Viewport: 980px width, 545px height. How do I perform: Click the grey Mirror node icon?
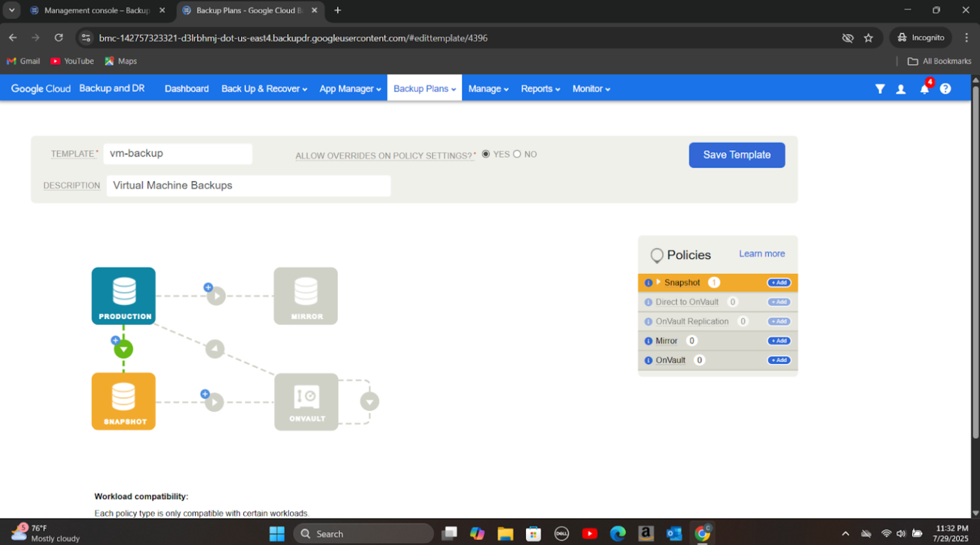[x=305, y=296]
